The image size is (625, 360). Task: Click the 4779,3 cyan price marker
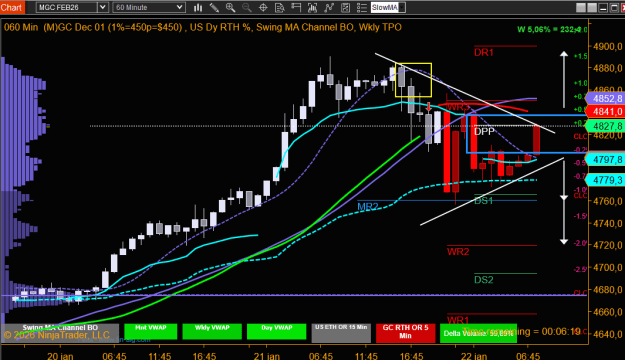(606, 180)
